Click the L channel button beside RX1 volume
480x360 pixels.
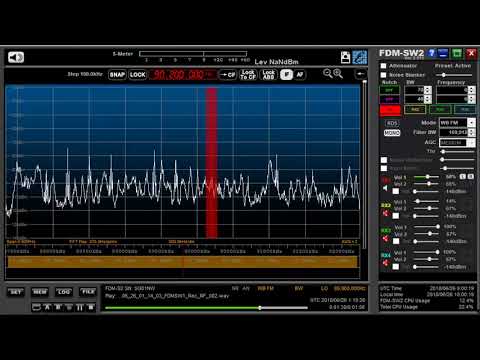463,176
